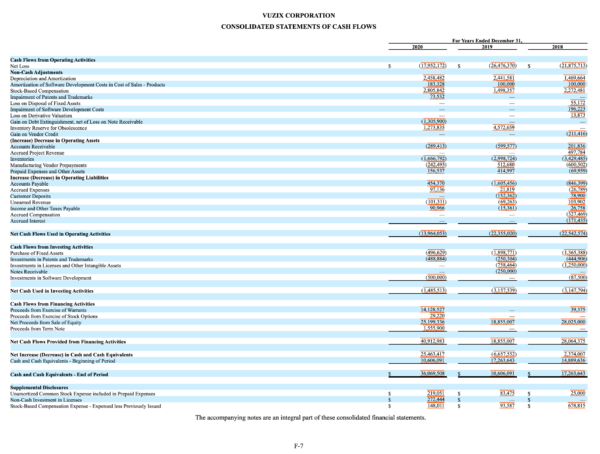Select the 2019 column header
This screenshot has height=454, width=600.
click(x=487, y=47)
